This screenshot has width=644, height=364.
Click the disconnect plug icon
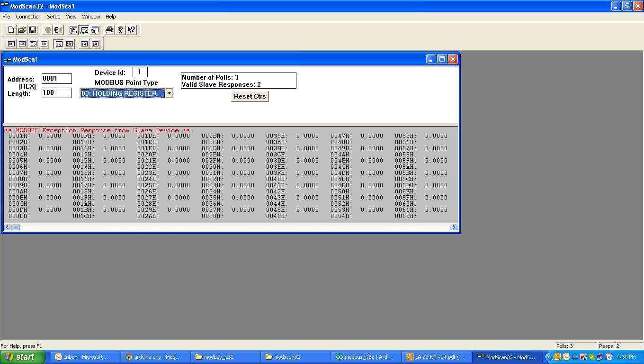(x=58, y=30)
